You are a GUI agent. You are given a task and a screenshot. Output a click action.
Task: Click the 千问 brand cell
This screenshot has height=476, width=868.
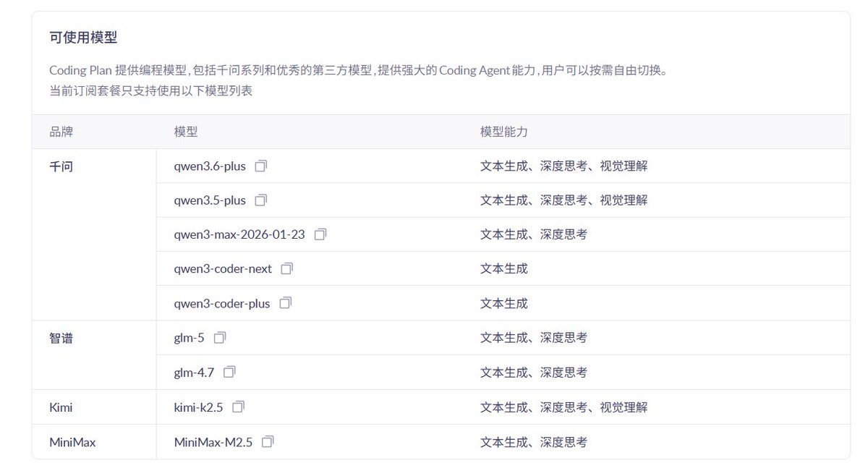tap(94, 234)
